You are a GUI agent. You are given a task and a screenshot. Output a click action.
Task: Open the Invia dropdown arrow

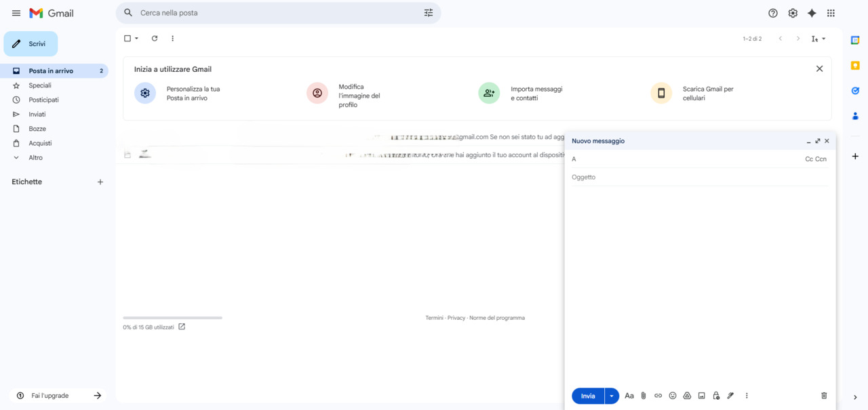(610, 395)
